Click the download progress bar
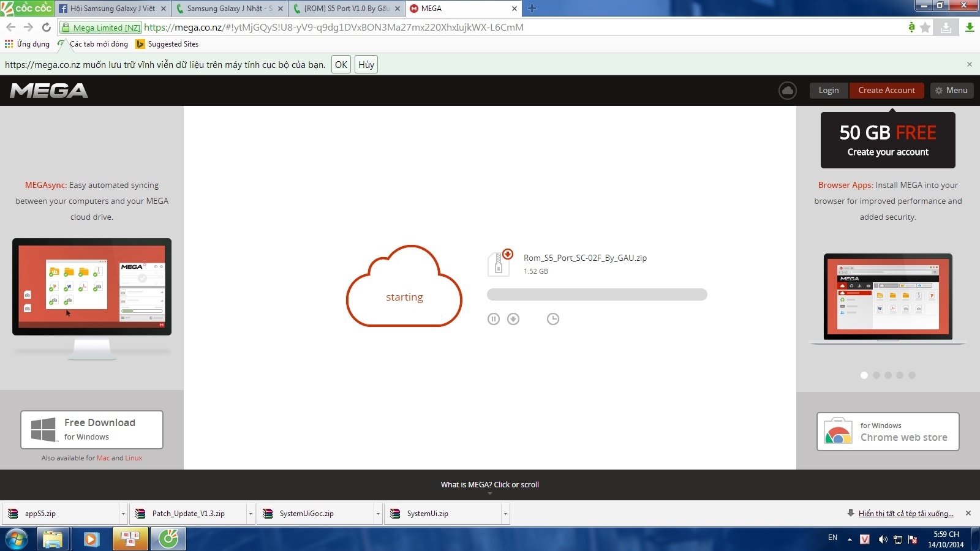The width and height of the screenshot is (980, 551). point(597,294)
